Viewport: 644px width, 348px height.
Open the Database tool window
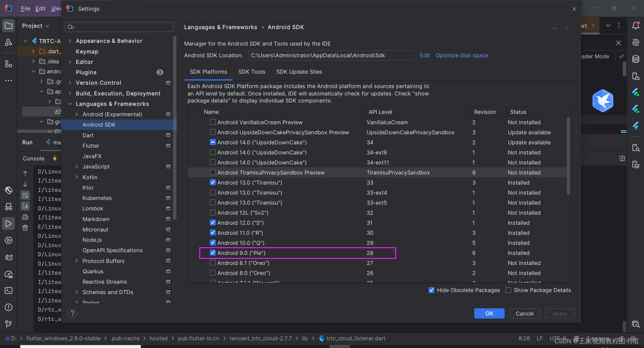[636, 59]
